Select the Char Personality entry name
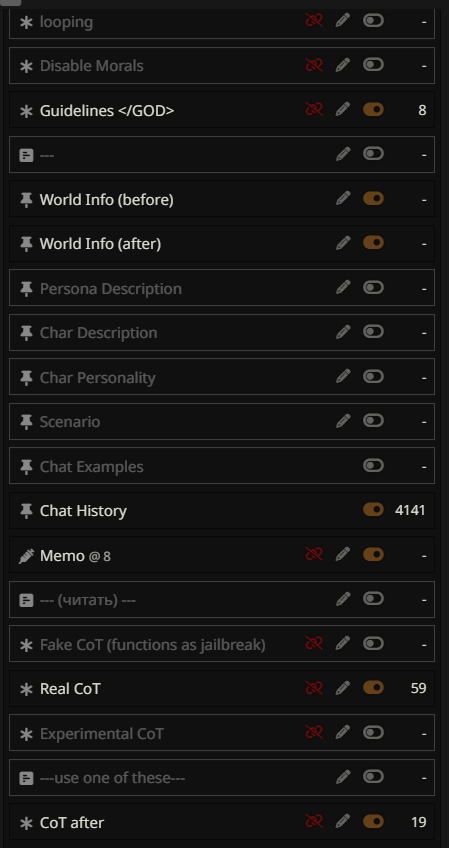The width and height of the screenshot is (449, 848). tap(97, 377)
